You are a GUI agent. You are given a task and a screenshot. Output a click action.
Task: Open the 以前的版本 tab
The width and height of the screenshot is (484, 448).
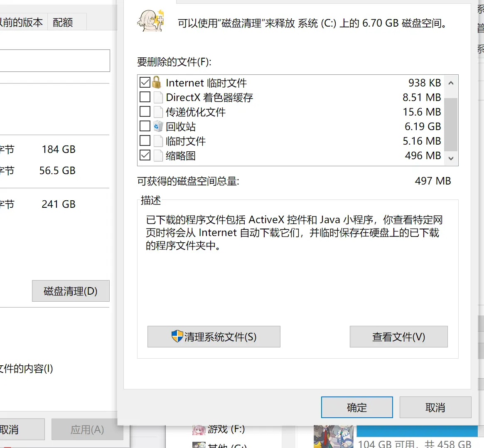[22, 22]
